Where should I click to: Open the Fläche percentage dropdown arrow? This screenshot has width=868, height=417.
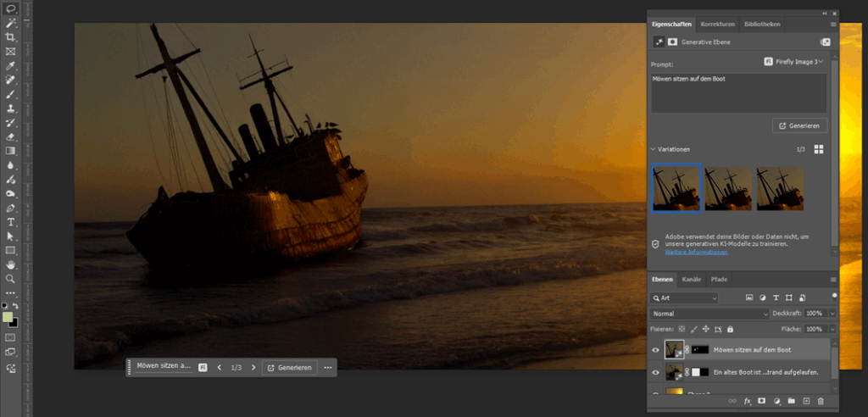pos(832,329)
